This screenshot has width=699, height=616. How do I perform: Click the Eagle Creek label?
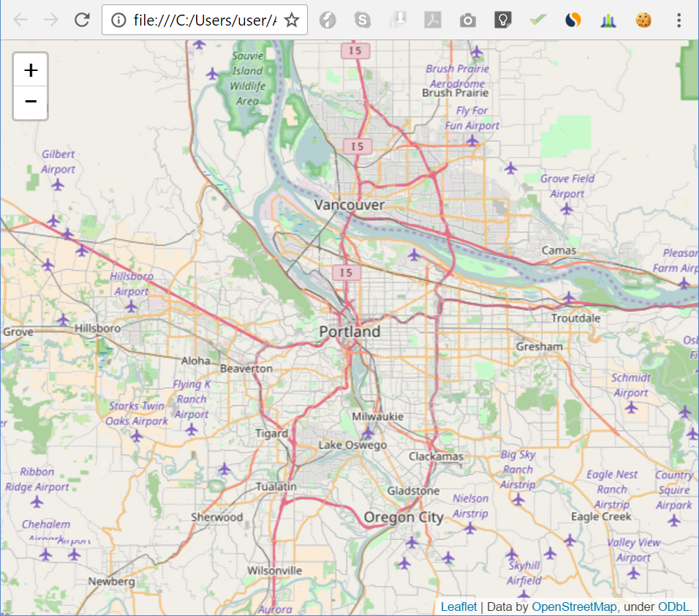pyautogui.click(x=601, y=517)
